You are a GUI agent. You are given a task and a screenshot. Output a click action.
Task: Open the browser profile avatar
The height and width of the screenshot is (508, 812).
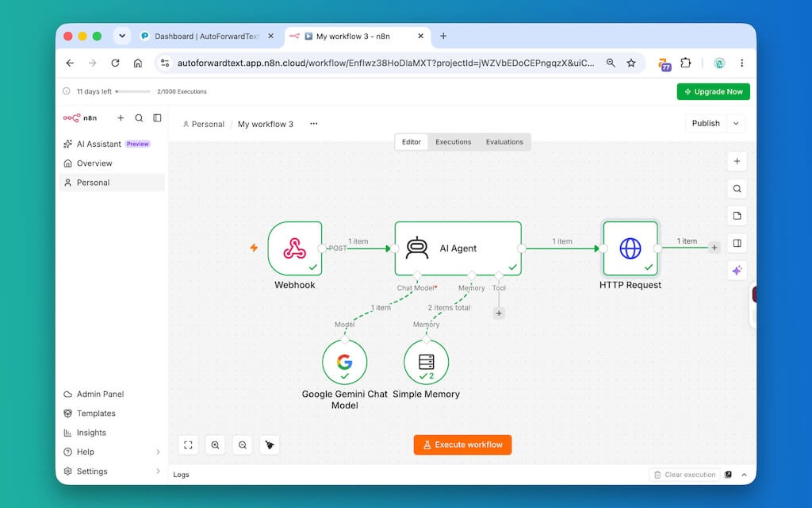718,63
